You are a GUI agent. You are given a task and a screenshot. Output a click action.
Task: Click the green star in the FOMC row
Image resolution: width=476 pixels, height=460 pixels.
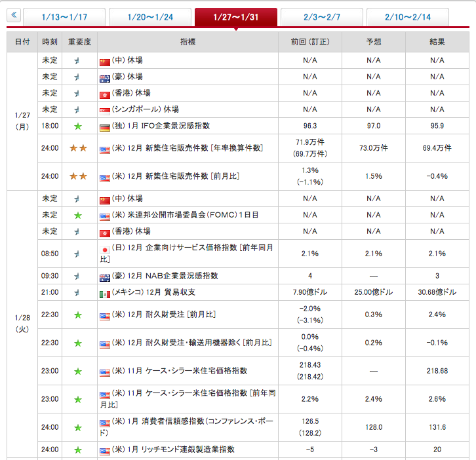[78, 216]
